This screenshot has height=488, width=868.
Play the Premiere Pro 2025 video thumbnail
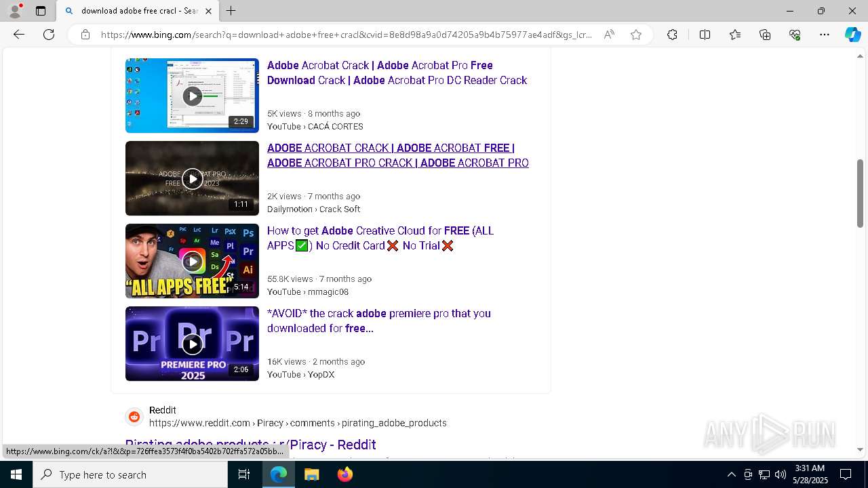192,344
